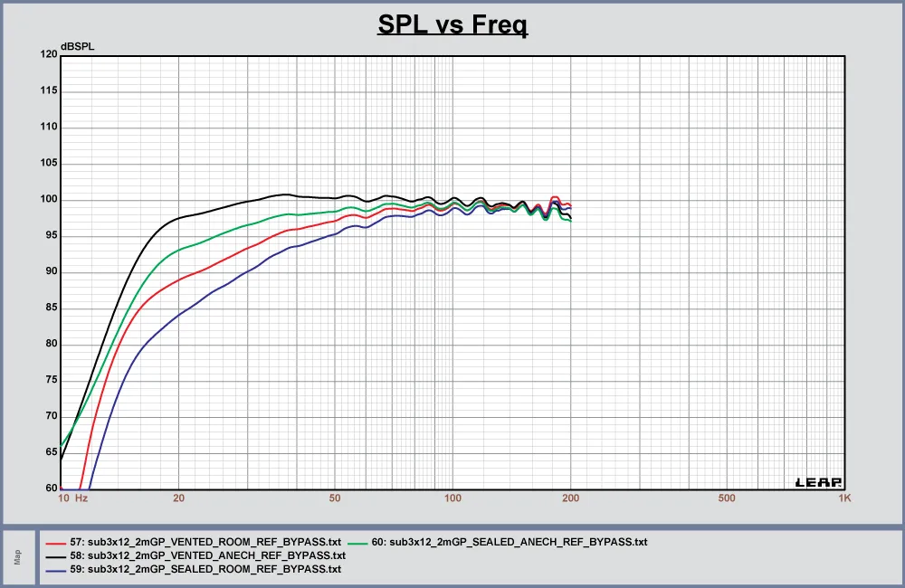This screenshot has height=588, width=905.
Task: Click the 50 label on the frequency axis
Action: coord(335,498)
